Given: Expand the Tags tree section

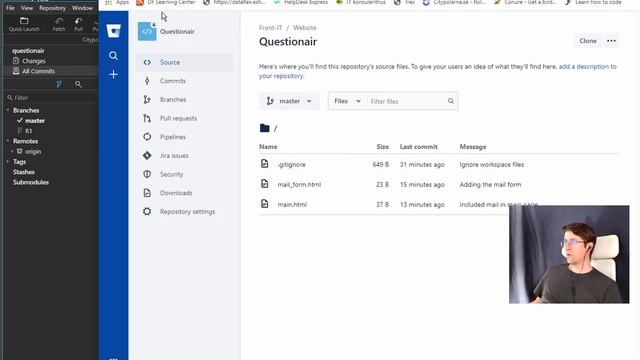Looking at the screenshot, I should (8, 162).
